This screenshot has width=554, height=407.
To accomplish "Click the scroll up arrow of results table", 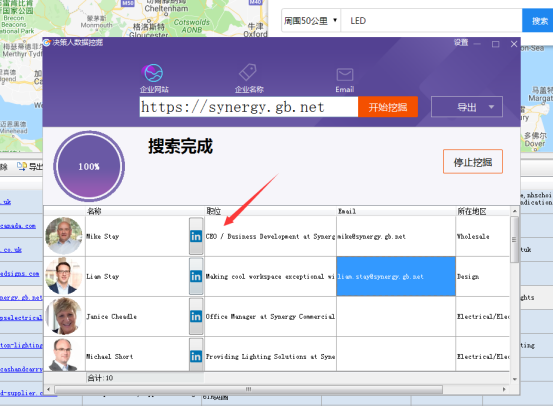I will tap(514, 211).
